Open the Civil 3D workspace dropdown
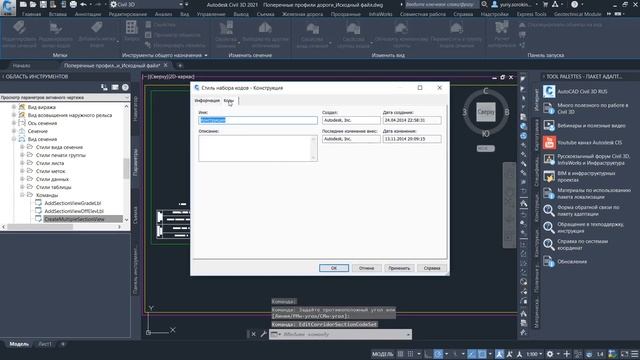This screenshot has height=360, width=640. click(149, 4)
